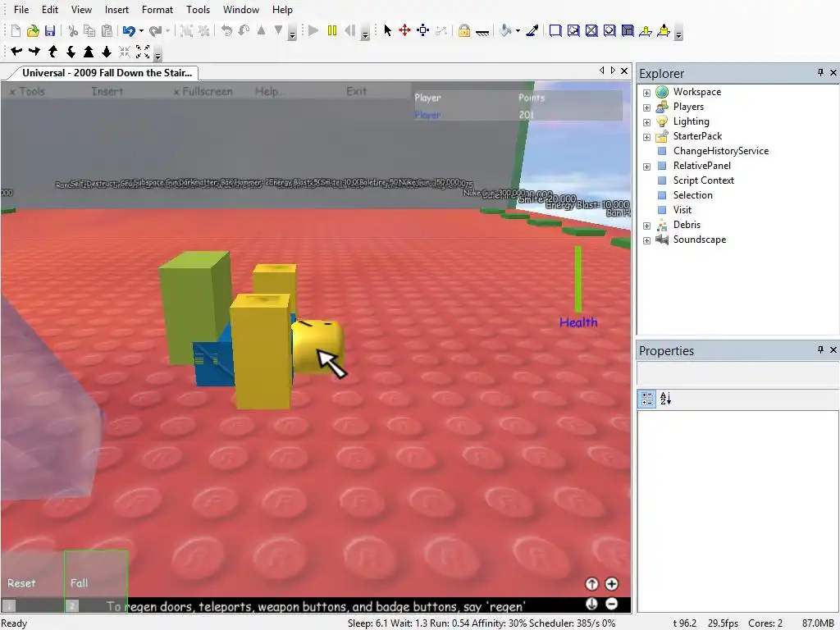Viewport: 840px width, 630px height.
Task: Click the Cut scissors icon
Action: pos(73,31)
